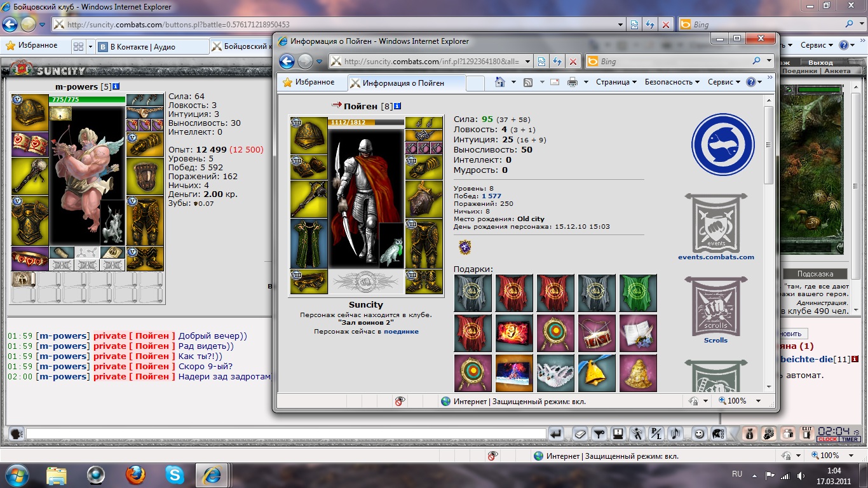This screenshot has height=488, width=868.
Task: Click the blue fish clan emblem
Action: click(x=722, y=144)
